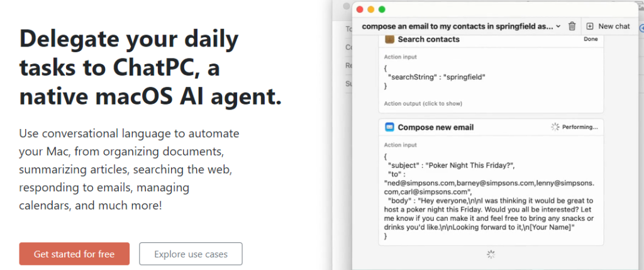Viewport: 644px width, 270px height.
Task: Click the Done status label
Action: pyautogui.click(x=591, y=39)
